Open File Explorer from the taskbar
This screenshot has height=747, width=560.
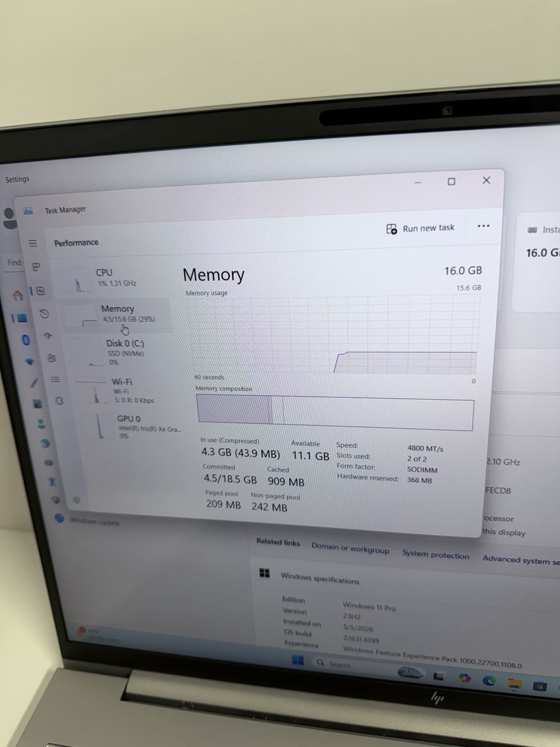(x=514, y=684)
